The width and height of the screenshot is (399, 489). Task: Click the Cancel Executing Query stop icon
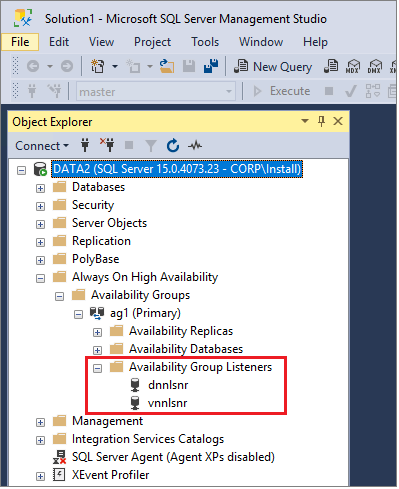(329, 91)
